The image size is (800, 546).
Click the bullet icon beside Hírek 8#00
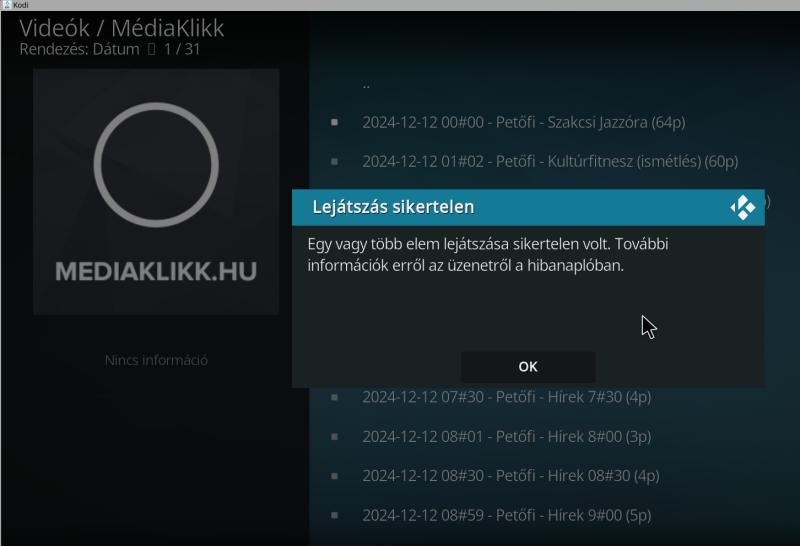pos(334,436)
